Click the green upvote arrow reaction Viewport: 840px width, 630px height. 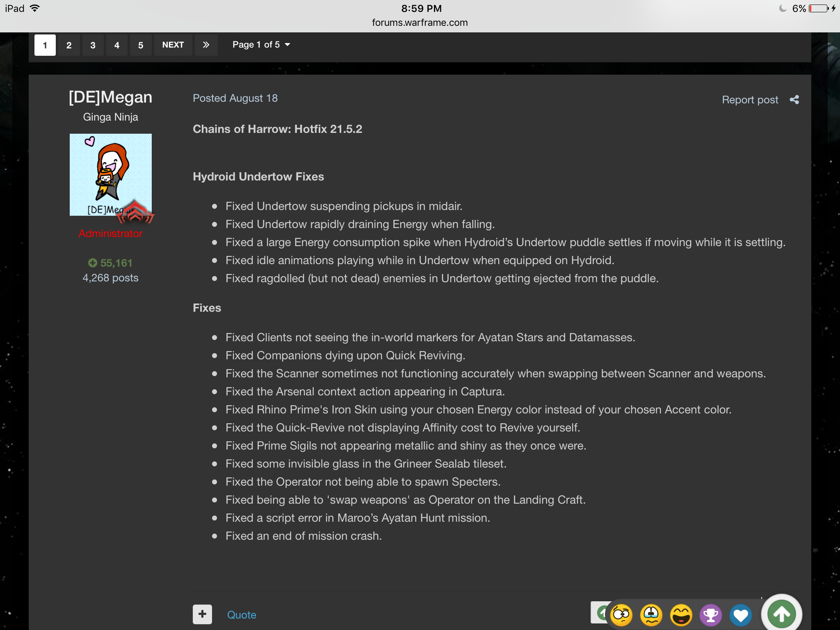(781, 614)
